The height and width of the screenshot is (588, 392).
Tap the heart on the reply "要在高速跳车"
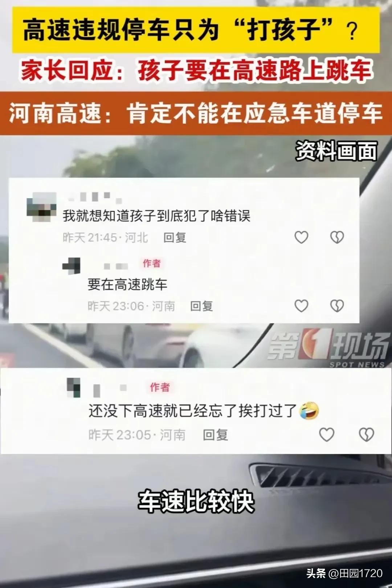click(x=301, y=306)
